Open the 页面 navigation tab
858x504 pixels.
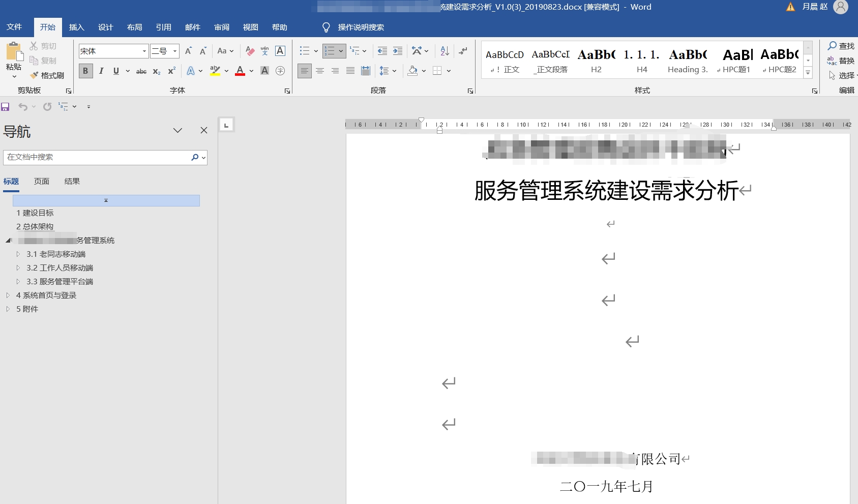point(42,181)
